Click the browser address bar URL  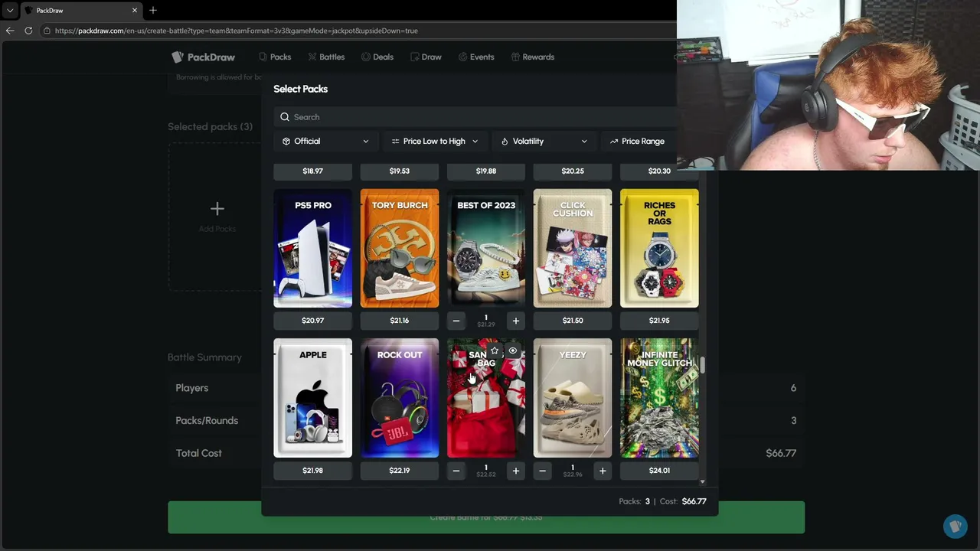237,31
